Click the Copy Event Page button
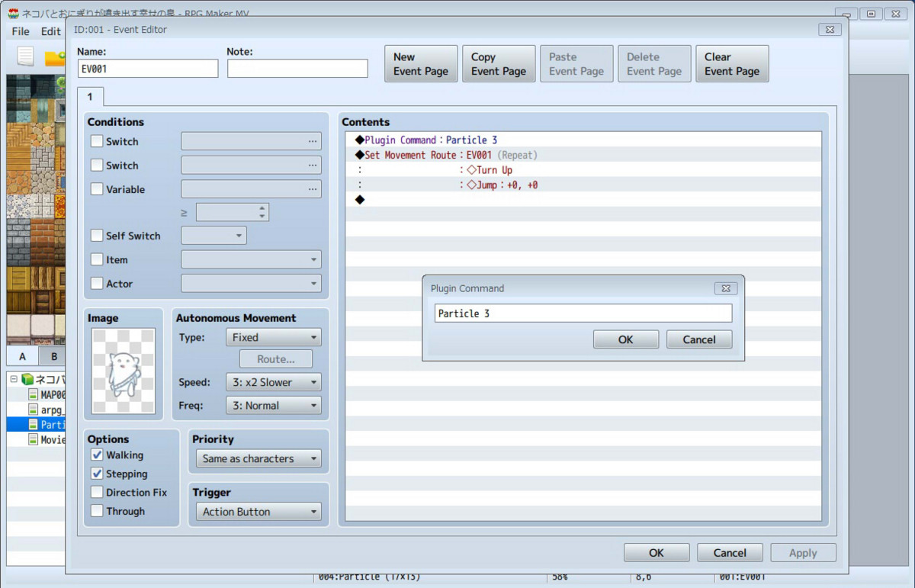This screenshot has width=915, height=588. 499,64
